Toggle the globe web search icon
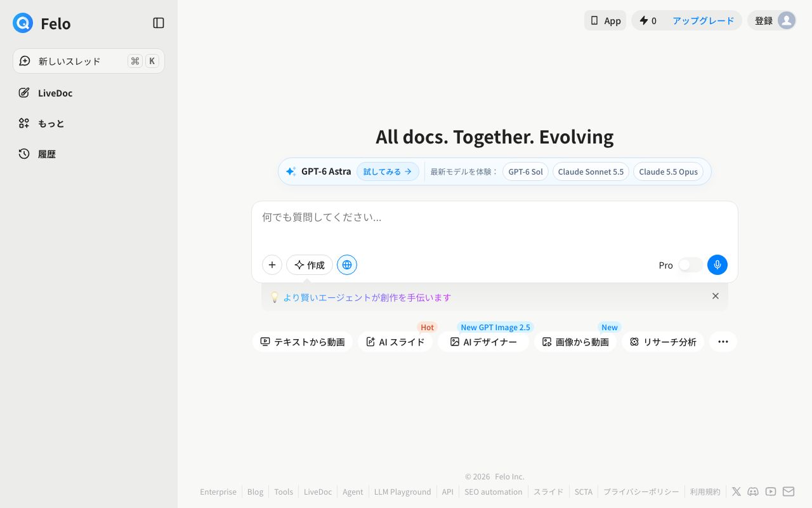The image size is (812, 508). [x=347, y=265]
